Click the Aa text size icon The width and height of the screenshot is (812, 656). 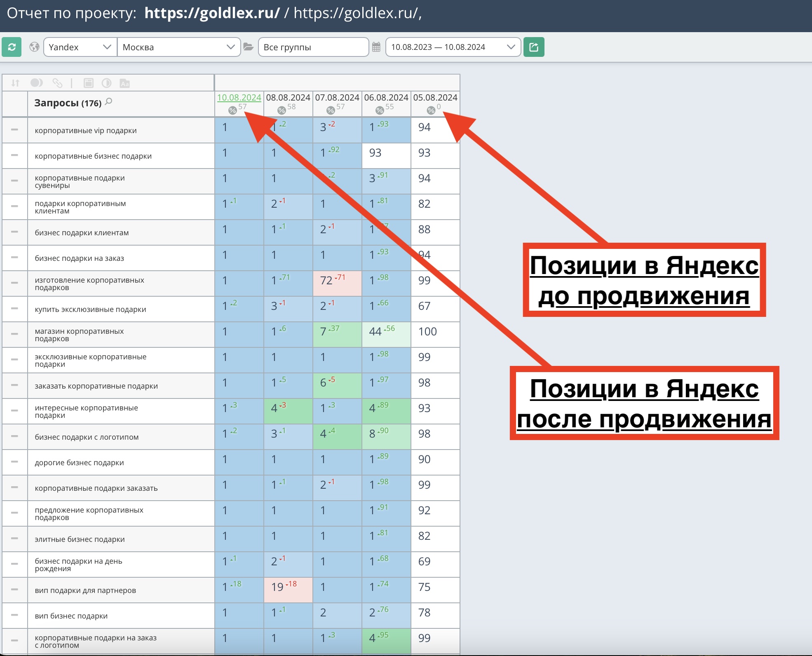(x=125, y=83)
